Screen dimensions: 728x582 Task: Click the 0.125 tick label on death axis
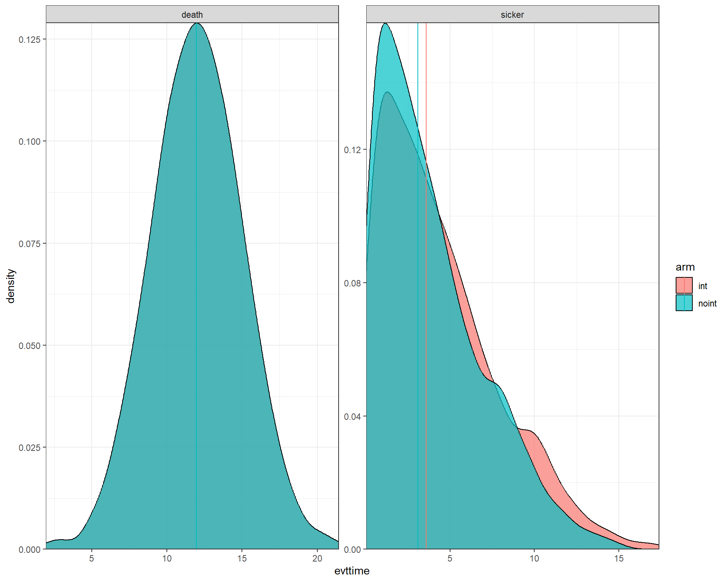(30, 40)
